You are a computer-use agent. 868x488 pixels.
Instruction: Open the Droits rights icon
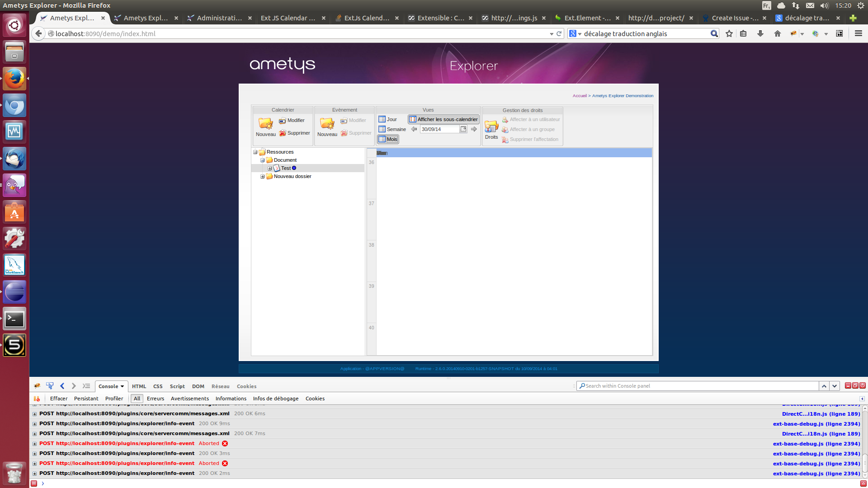491,127
